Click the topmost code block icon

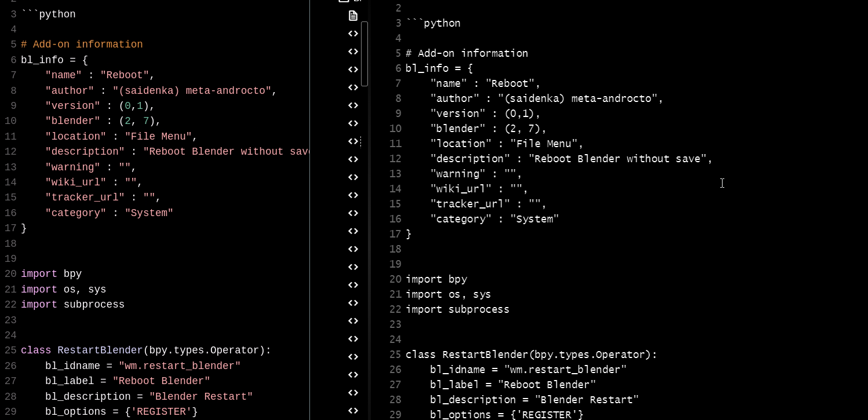point(353,34)
